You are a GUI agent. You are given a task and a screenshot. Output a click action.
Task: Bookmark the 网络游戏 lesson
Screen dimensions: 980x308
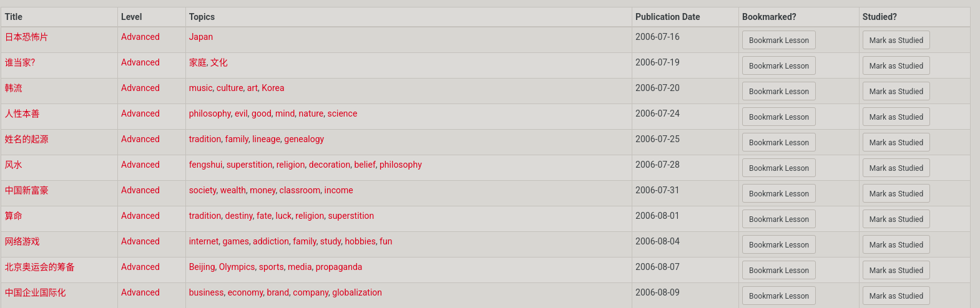tap(778, 245)
